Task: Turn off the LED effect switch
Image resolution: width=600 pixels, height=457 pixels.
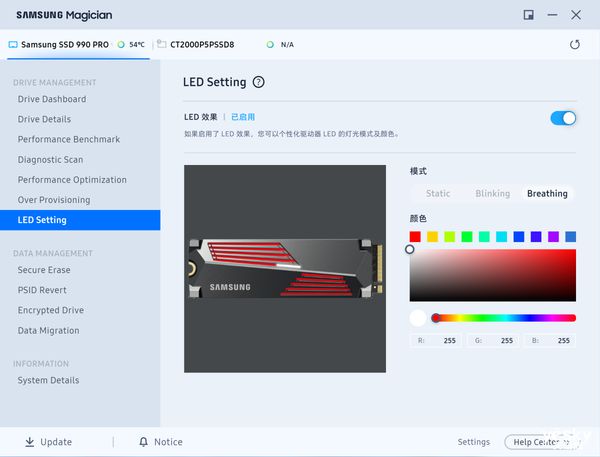Action: [563, 118]
